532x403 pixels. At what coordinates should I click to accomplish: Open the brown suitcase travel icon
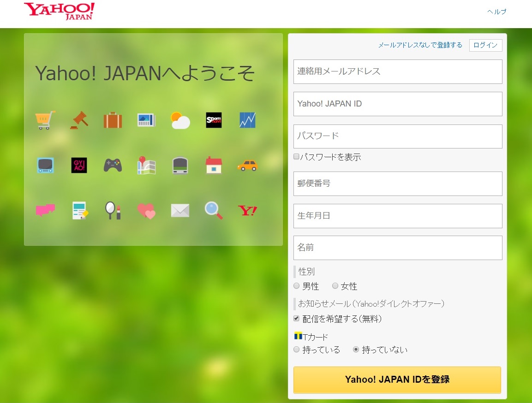click(x=113, y=120)
